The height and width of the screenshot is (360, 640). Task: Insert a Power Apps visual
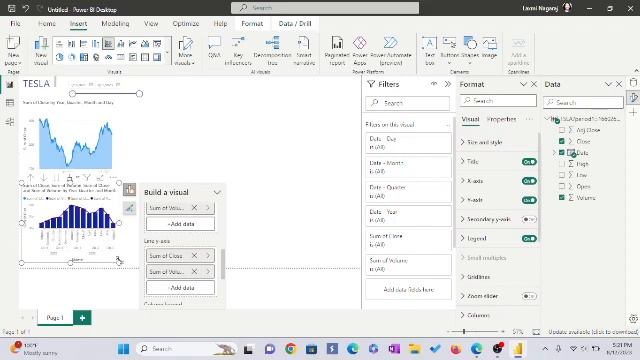point(360,51)
